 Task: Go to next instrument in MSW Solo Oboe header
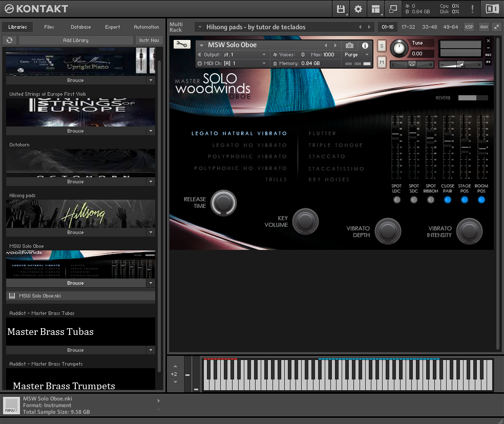[x=335, y=46]
